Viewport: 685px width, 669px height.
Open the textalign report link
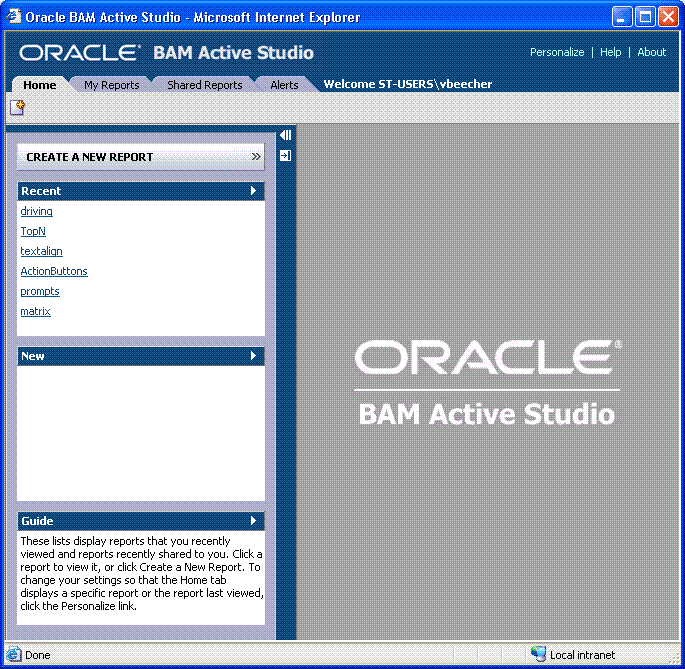click(x=42, y=251)
